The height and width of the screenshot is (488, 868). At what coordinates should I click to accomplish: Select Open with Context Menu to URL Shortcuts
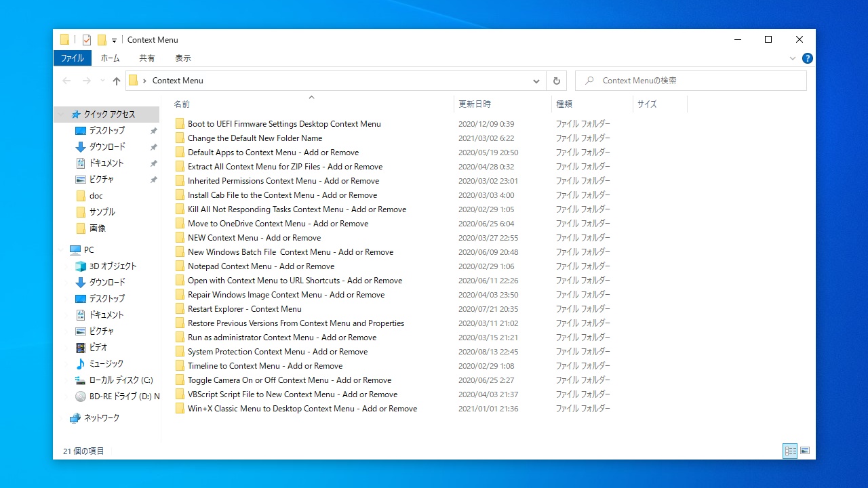[x=295, y=281]
